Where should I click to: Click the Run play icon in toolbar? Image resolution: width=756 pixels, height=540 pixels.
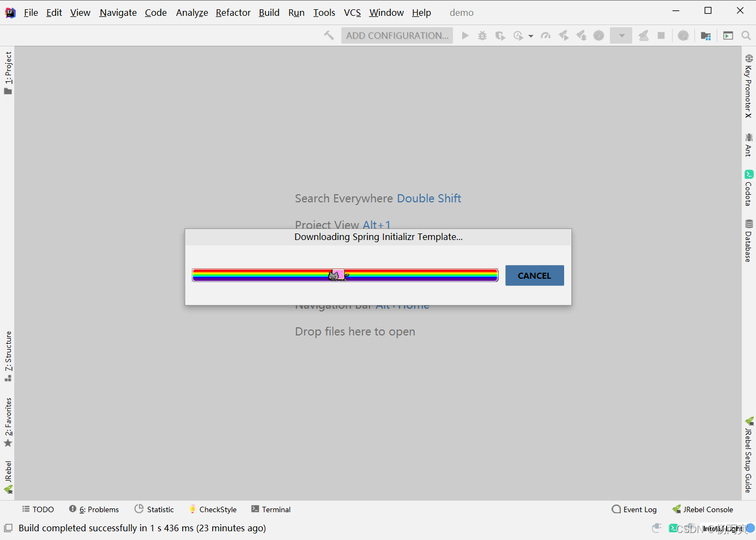coord(465,35)
